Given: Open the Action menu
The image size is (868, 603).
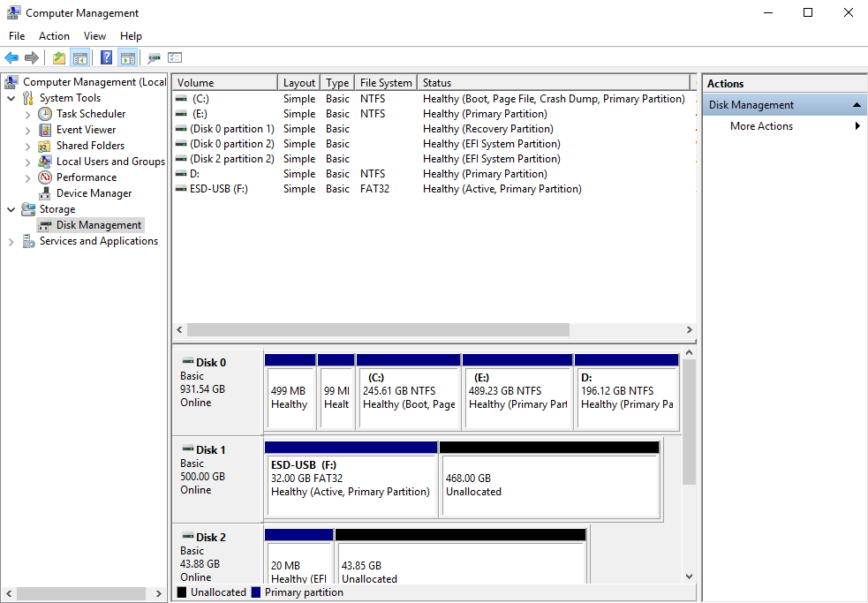Looking at the screenshot, I should click(x=54, y=35).
